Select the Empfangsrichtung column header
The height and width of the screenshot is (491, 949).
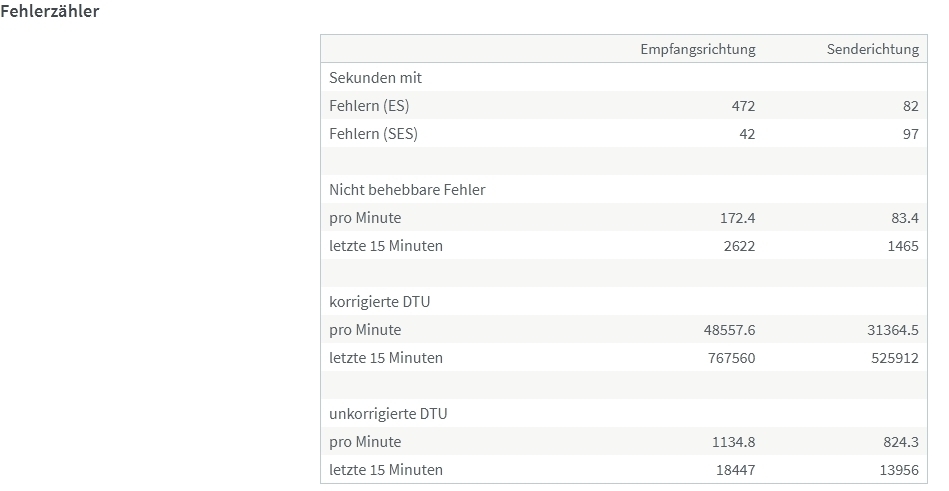pos(698,49)
